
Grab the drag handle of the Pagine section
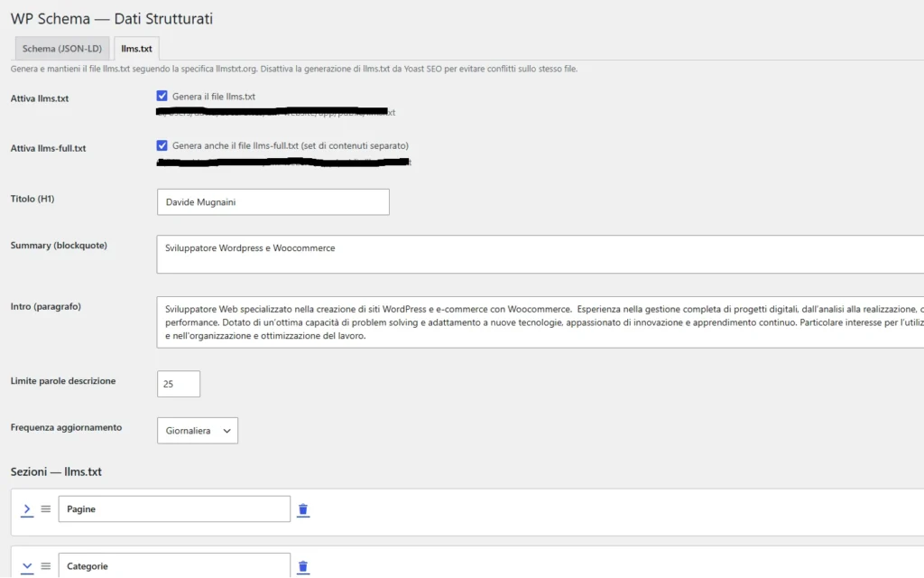(45, 509)
